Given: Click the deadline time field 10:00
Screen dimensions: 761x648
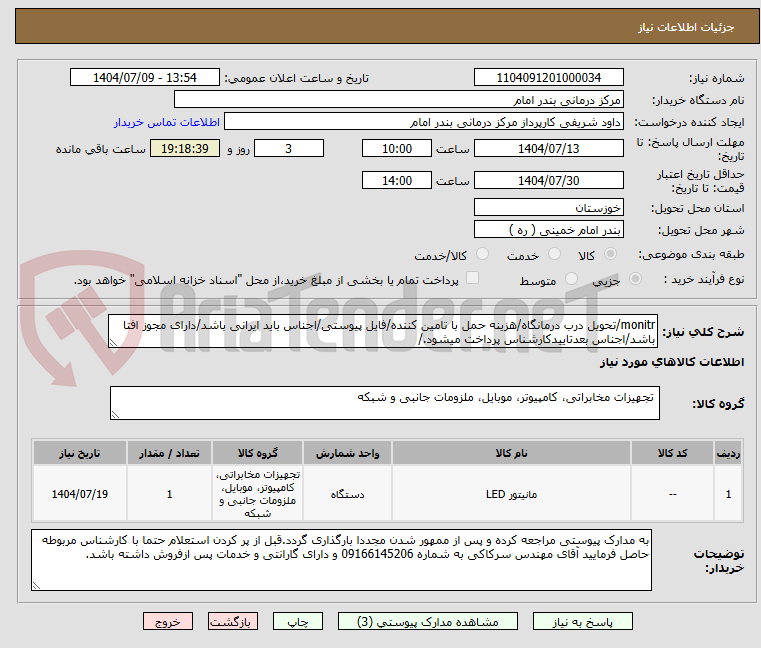Looking at the screenshot, I should tap(397, 149).
